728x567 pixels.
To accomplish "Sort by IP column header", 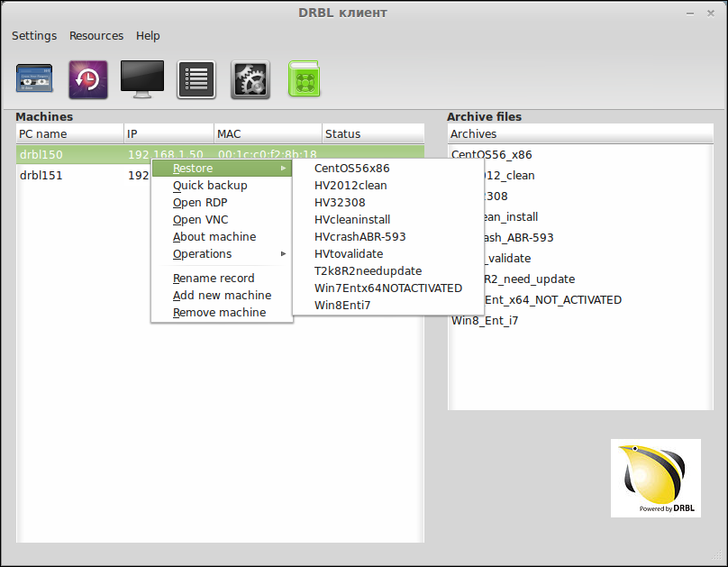I will 169,133.
